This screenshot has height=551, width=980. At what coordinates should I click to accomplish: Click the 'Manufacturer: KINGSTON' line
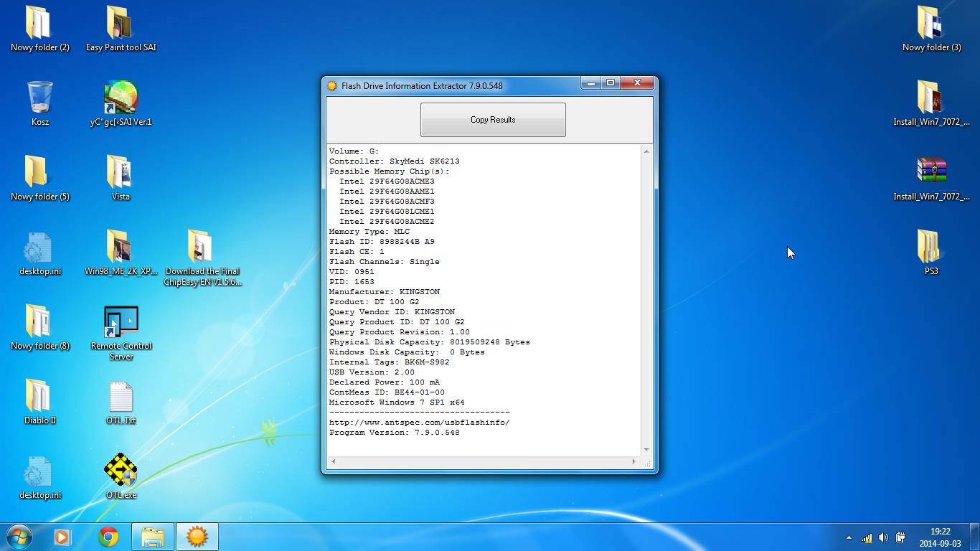point(384,292)
